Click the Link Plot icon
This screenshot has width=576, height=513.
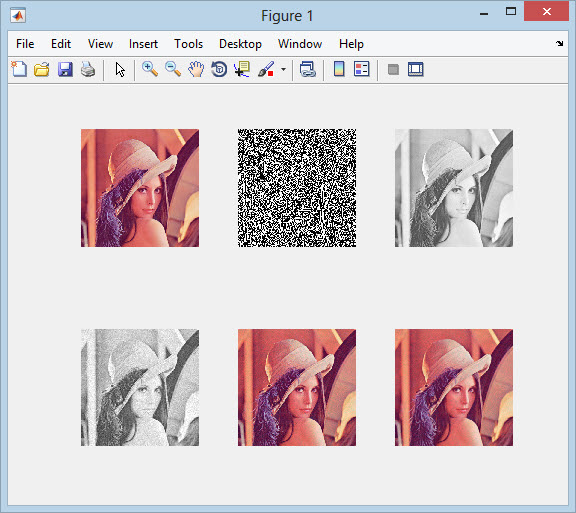307,69
